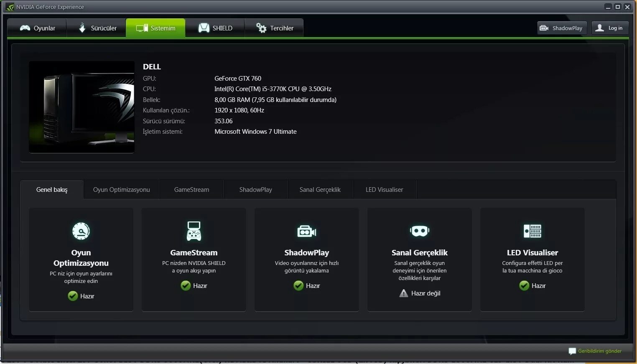Switch to the Sürücüler tab

click(96, 28)
